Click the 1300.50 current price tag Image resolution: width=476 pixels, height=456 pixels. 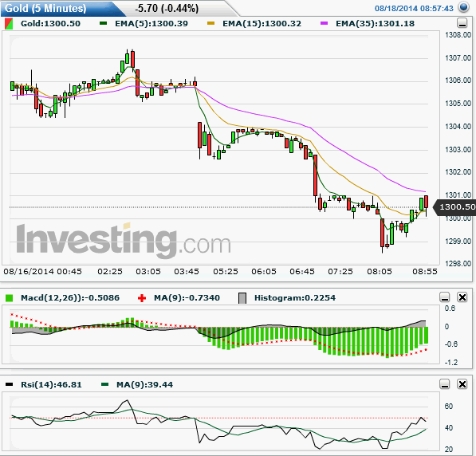(x=454, y=207)
